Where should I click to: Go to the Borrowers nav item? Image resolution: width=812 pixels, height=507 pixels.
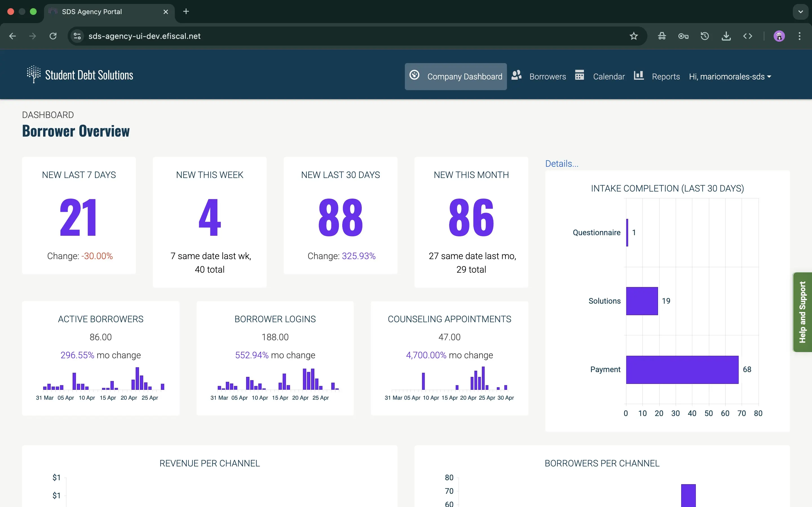(x=548, y=77)
